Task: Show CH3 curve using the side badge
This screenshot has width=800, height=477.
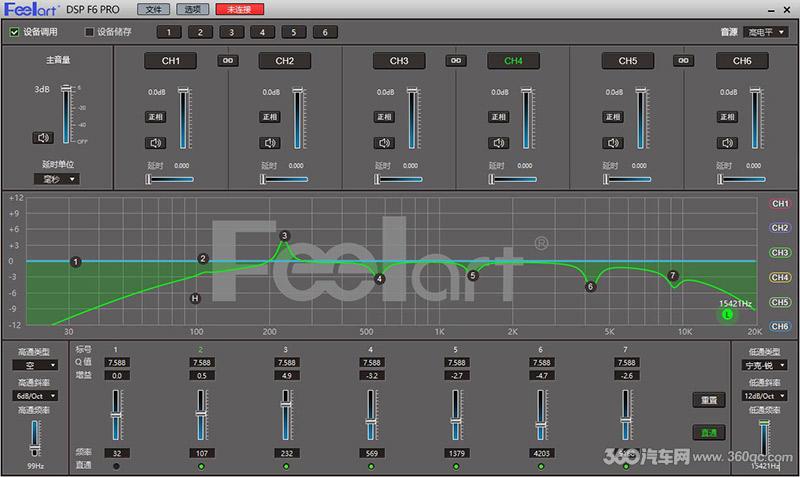Action: (x=780, y=253)
